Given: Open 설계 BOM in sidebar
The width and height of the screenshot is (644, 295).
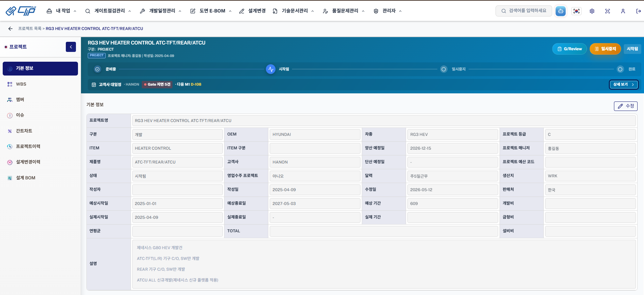Looking at the screenshot, I should (x=40, y=178).
